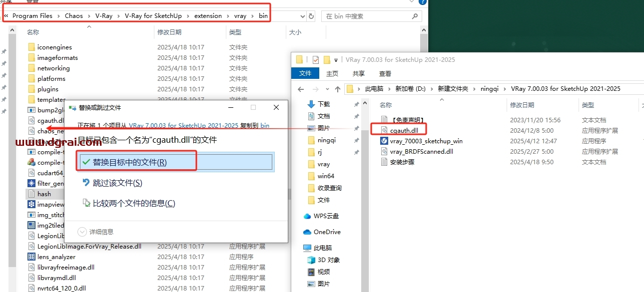Open the 共享 ribbon tab in VRay window
This screenshot has height=292, width=644.
pos(359,73)
